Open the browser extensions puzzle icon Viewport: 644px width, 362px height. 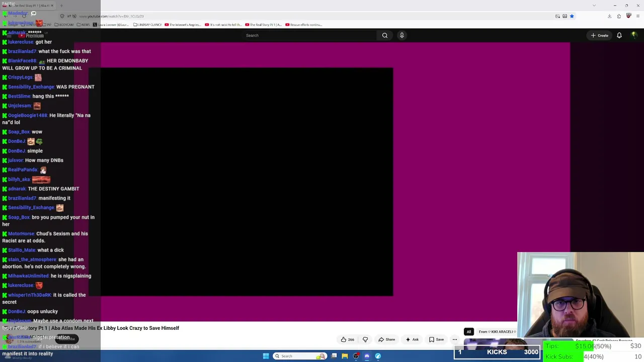(619, 16)
